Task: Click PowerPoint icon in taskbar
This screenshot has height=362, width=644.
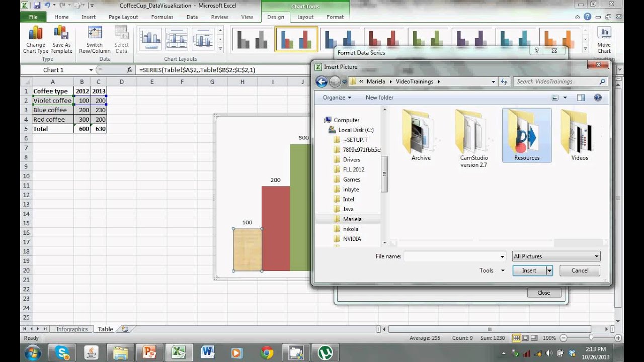Action: coord(149,352)
